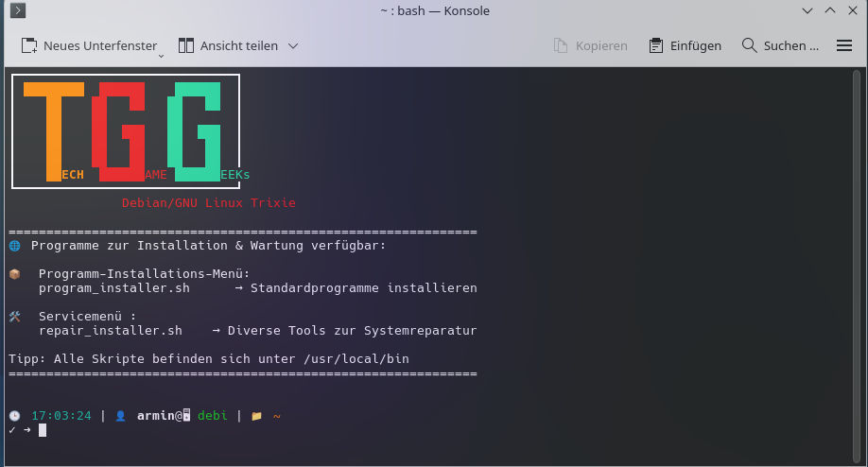Expand the Ansicht teilen chevron menu

coord(293,45)
